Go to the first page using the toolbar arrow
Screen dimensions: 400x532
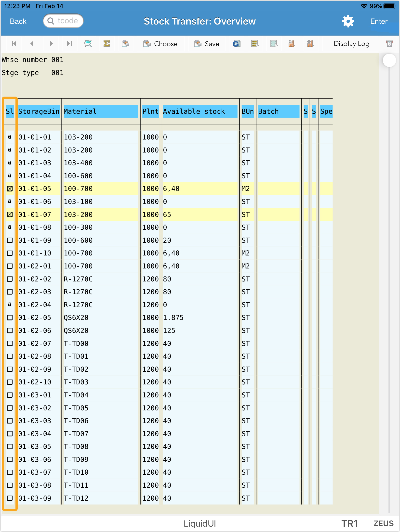pos(14,44)
